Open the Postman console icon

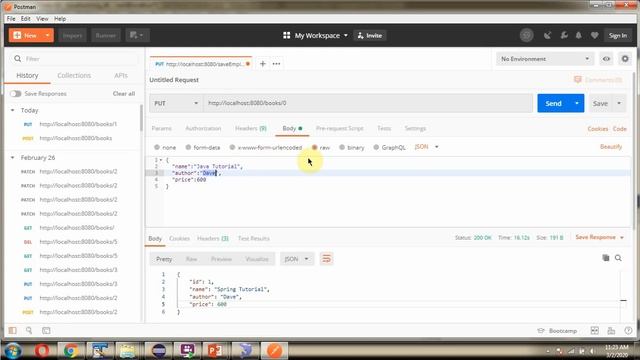46,330
